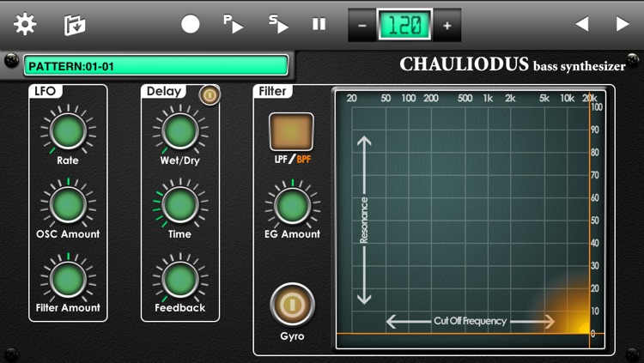Image resolution: width=644 pixels, height=363 pixels.
Task: Decrease tempo with the minus button
Action: pyautogui.click(x=361, y=26)
